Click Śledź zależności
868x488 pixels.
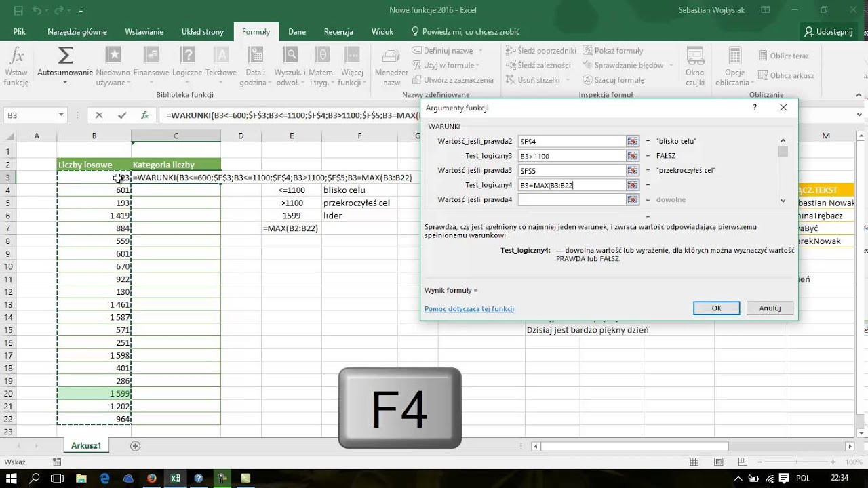click(538, 65)
